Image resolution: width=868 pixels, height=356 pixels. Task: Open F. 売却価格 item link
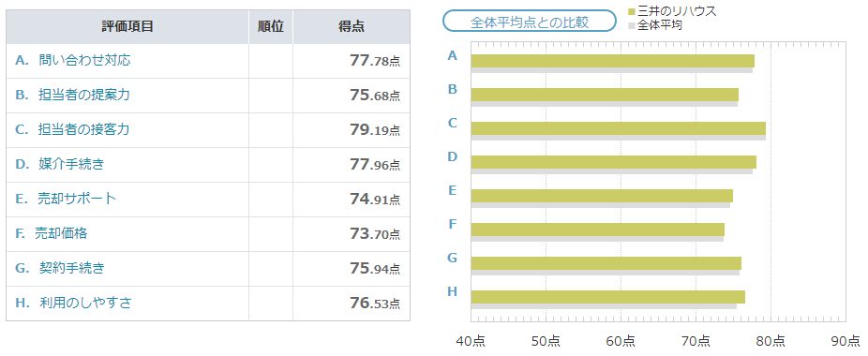coord(51,233)
